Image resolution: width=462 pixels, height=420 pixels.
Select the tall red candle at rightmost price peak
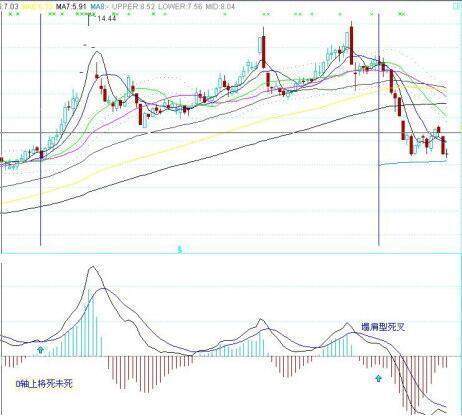pos(351,46)
